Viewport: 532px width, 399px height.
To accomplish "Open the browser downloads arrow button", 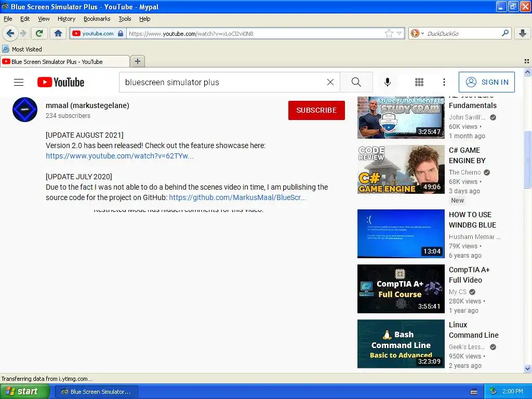I will tap(523, 33).
